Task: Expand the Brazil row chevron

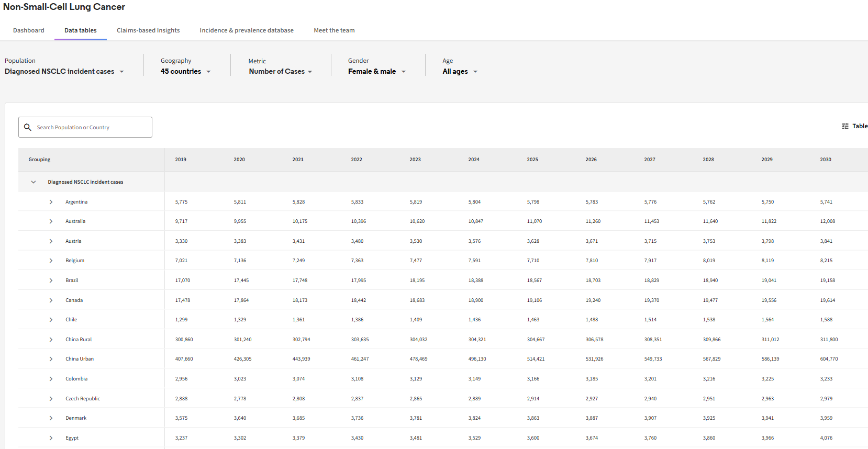Action: [51, 280]
